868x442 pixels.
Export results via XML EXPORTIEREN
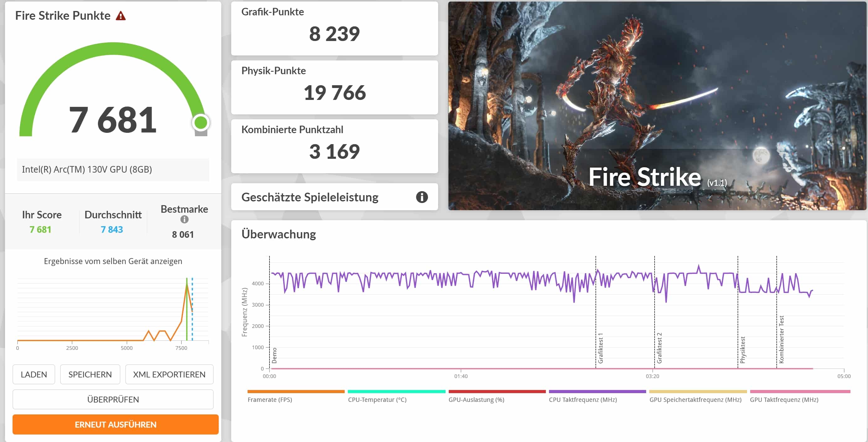coord(169,374)
